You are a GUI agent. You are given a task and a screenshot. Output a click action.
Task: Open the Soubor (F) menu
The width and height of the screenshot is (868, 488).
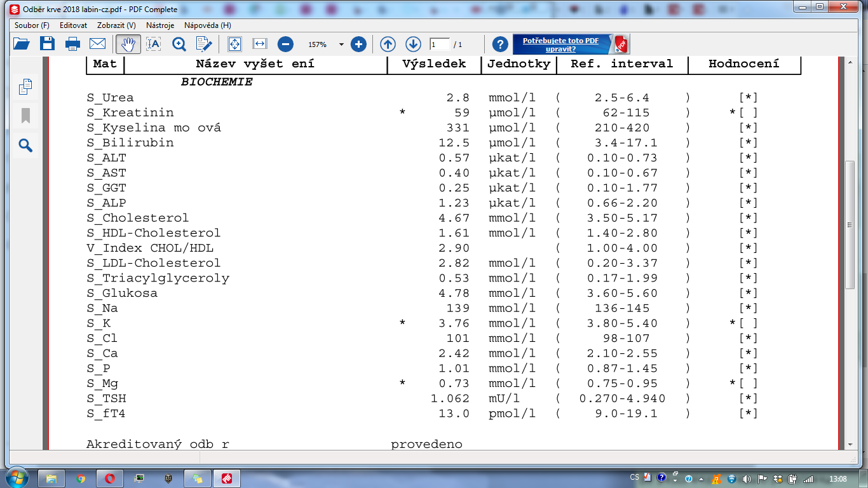[x=32, y=25]
